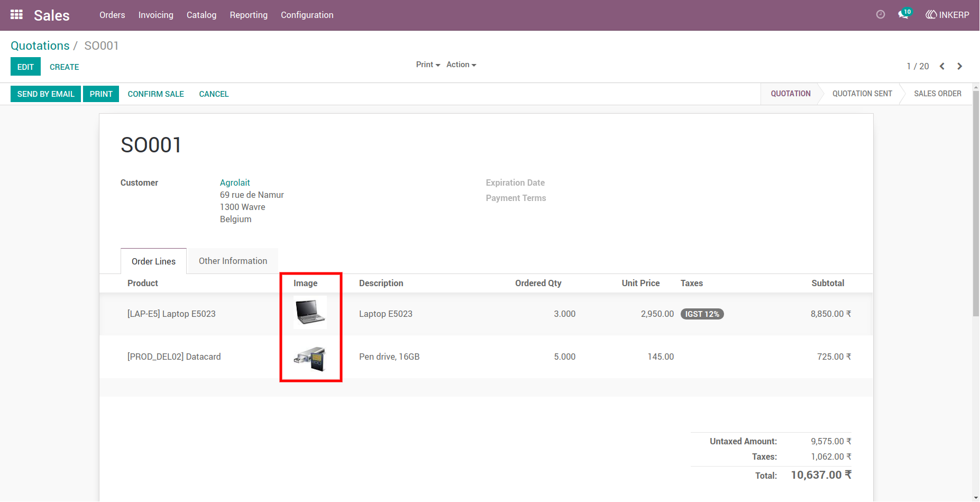Switch to the Other Information tab
980x502 pixels.
(233, 261)
